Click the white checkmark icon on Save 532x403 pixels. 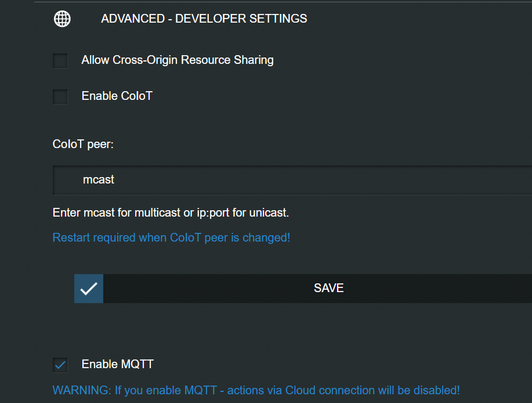pyautogui.click(x=89, y=289)
